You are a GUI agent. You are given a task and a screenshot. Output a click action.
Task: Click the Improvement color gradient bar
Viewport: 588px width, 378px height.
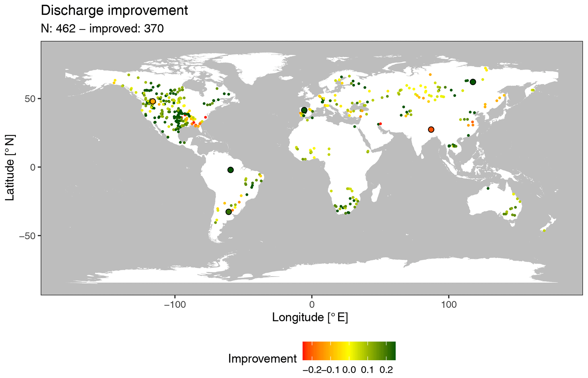point(349,351)
